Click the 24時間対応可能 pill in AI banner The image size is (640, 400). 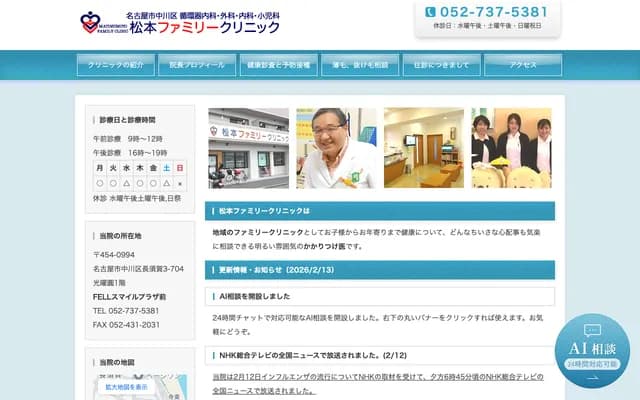point(592,364)
